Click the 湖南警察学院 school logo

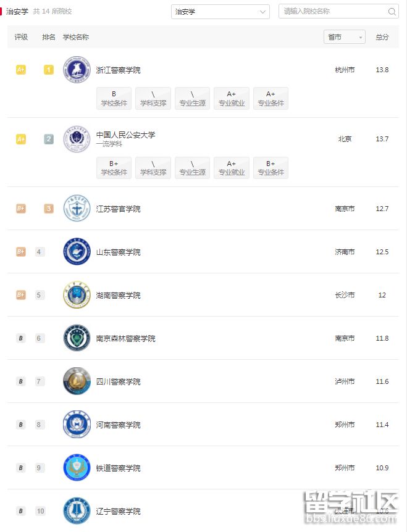pos(76,295)
